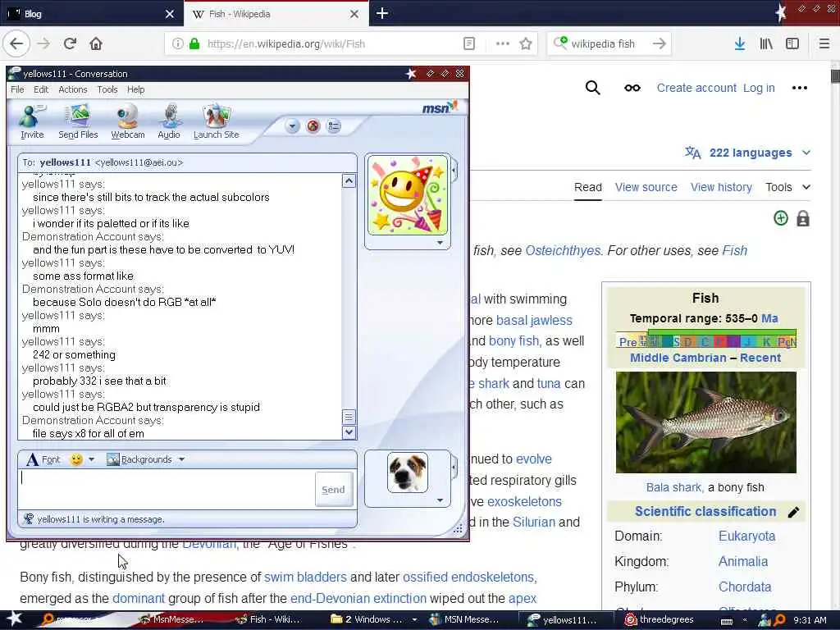Screen dimensions: 840x630
Task: Start Audio call via microphone icon
Action: (169, 122)
